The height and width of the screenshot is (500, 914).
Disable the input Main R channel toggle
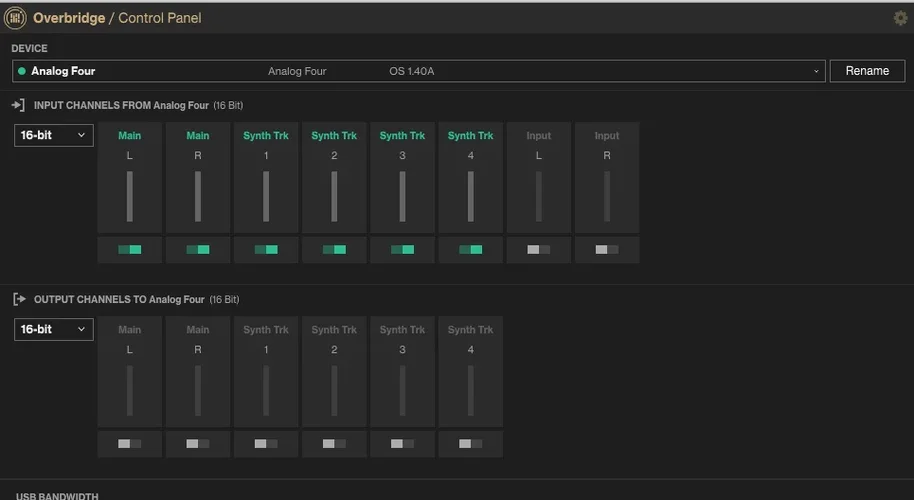pos(198,249)
